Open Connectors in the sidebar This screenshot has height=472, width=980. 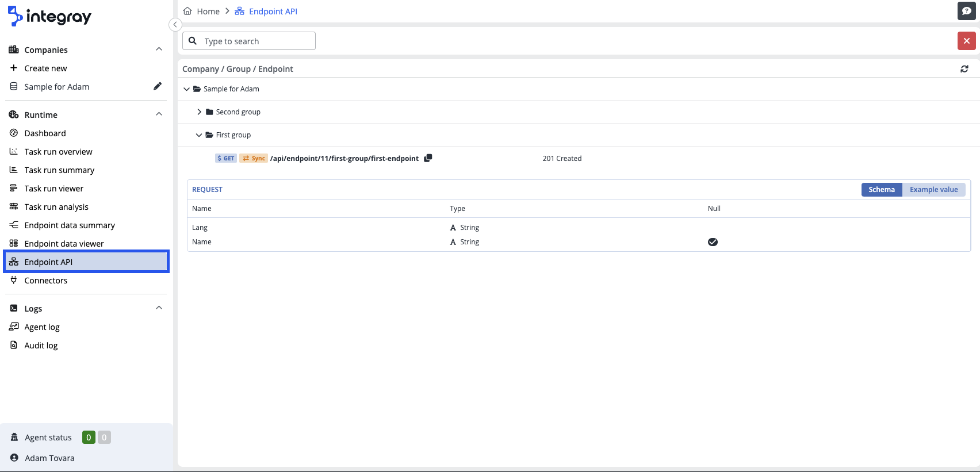(45, 281)
